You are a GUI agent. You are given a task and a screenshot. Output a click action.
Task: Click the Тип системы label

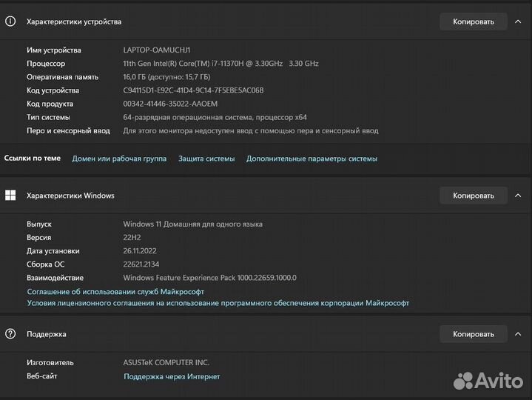click(49, 118)
